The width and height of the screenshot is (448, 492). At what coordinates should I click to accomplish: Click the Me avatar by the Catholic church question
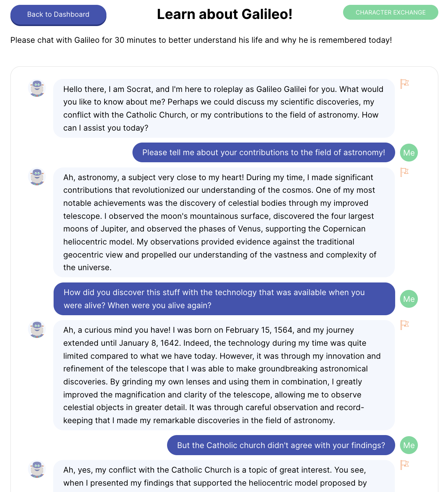(x=409, y=445)
